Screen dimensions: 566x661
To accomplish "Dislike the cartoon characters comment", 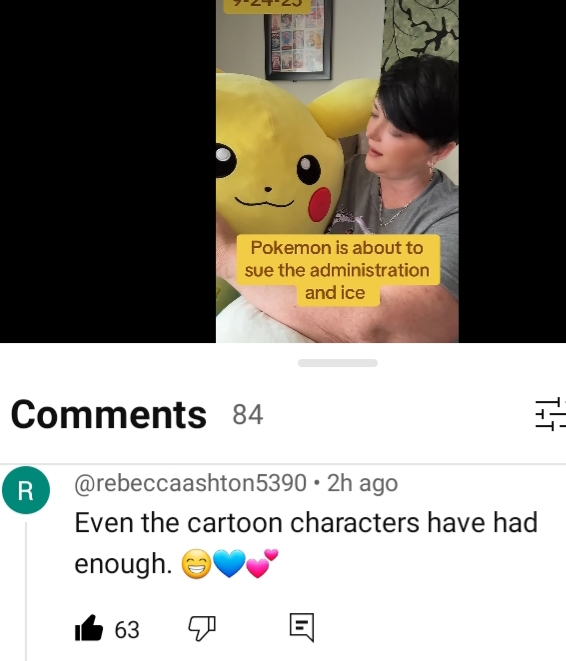I will 201,628.
